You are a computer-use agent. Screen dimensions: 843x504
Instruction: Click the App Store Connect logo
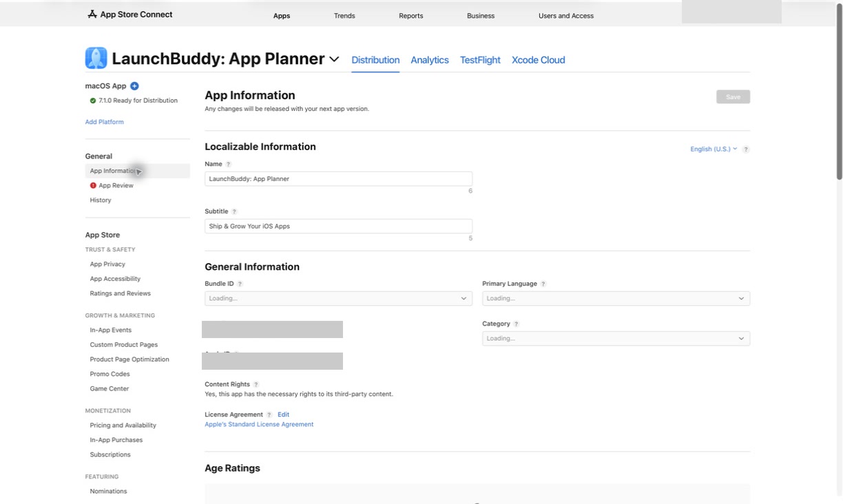(130, 14)
